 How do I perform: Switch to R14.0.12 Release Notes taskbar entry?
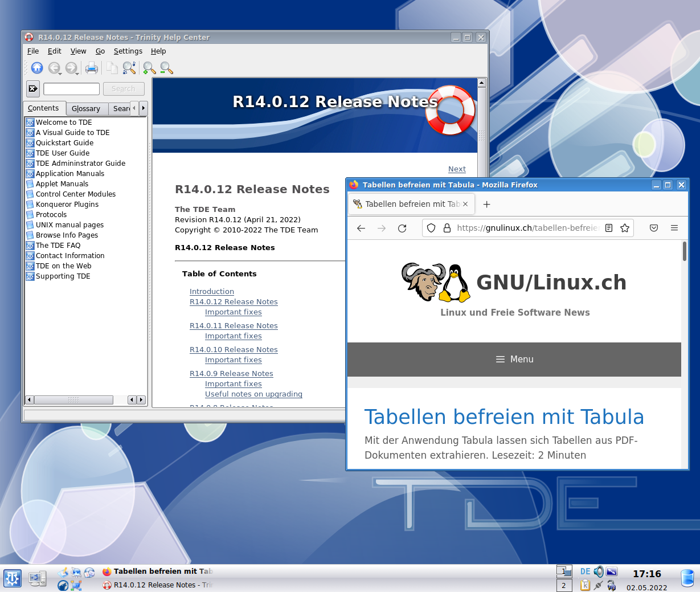tap(158, 585)
